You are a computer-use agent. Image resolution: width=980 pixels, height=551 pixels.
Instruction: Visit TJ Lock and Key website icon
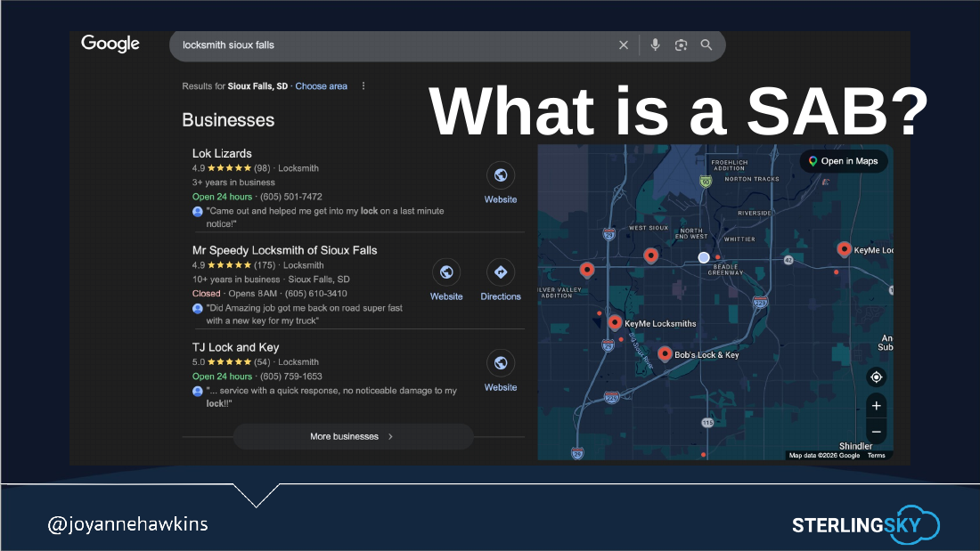click(x=501, y=363)
